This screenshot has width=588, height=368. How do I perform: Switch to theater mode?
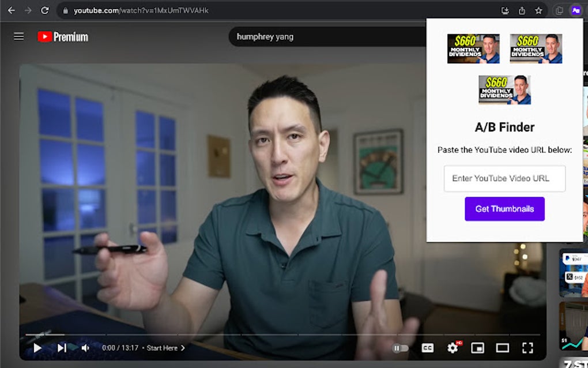[502, 348]
